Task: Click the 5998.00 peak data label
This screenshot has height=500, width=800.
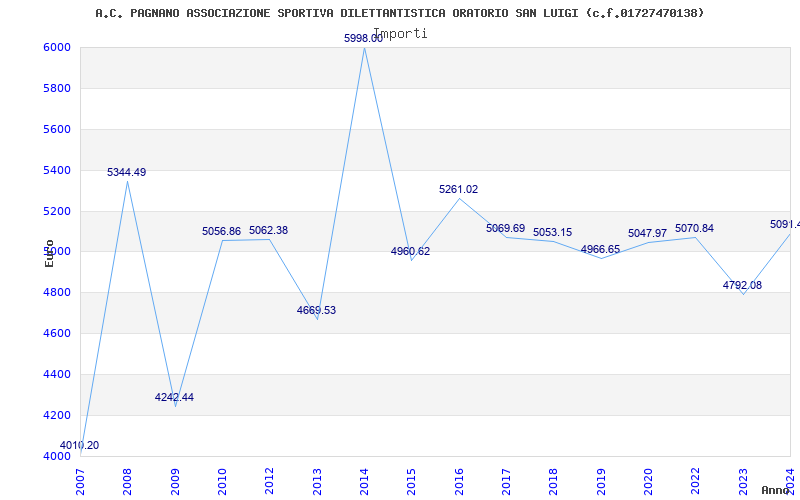Action: click(x=363, y=38)
